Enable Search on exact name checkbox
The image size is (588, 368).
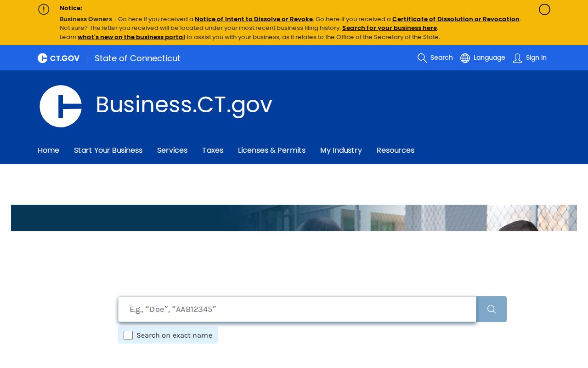point(128,335)
